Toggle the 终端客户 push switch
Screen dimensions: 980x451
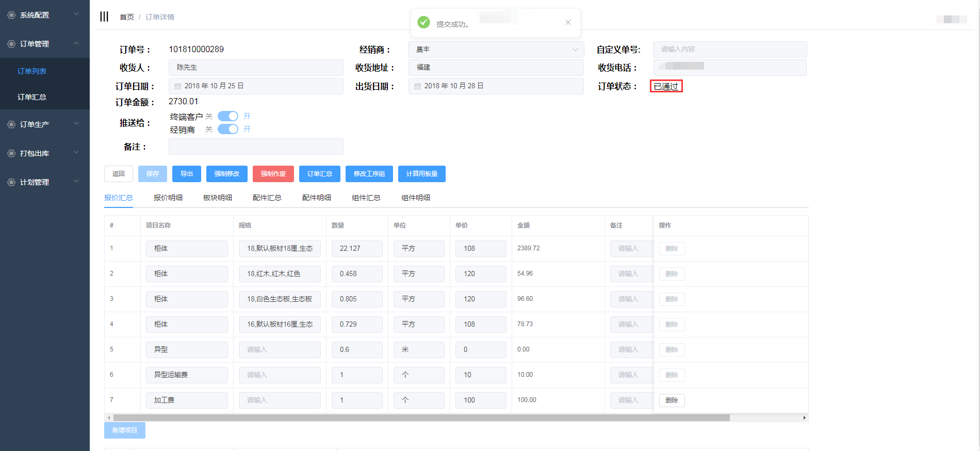point(227,116)
